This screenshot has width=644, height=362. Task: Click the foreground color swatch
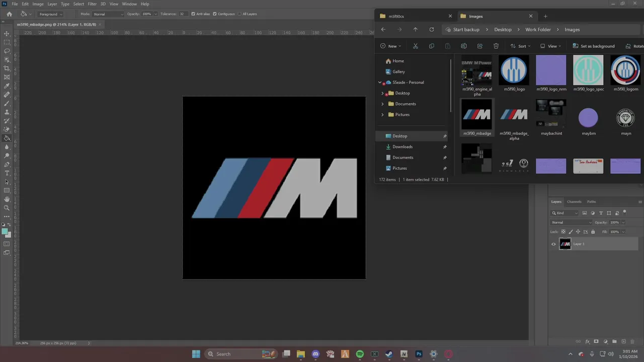[x=5, y=232]
